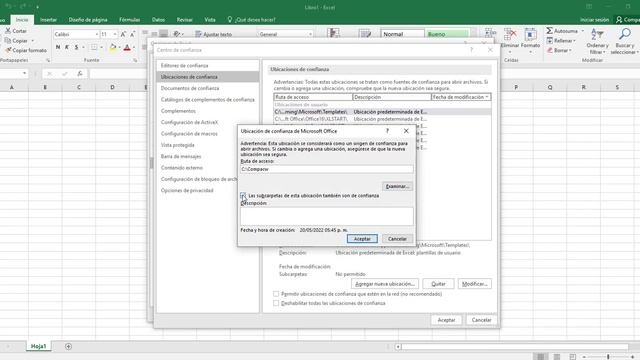This screenshot has height=360, width=640.
Task: Open Autosuma dropdown arrow
Action: pos(582,31)
